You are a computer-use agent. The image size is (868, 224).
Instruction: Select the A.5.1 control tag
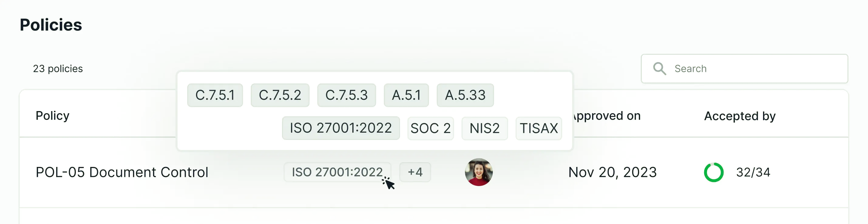click(x=406, y=95)
